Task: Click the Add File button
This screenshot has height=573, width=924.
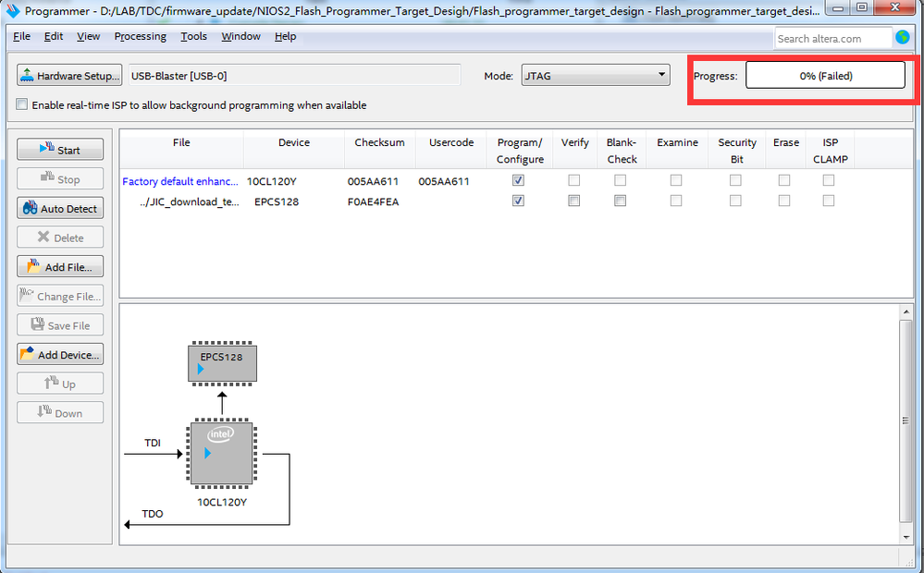Action: tap(60, 267)
